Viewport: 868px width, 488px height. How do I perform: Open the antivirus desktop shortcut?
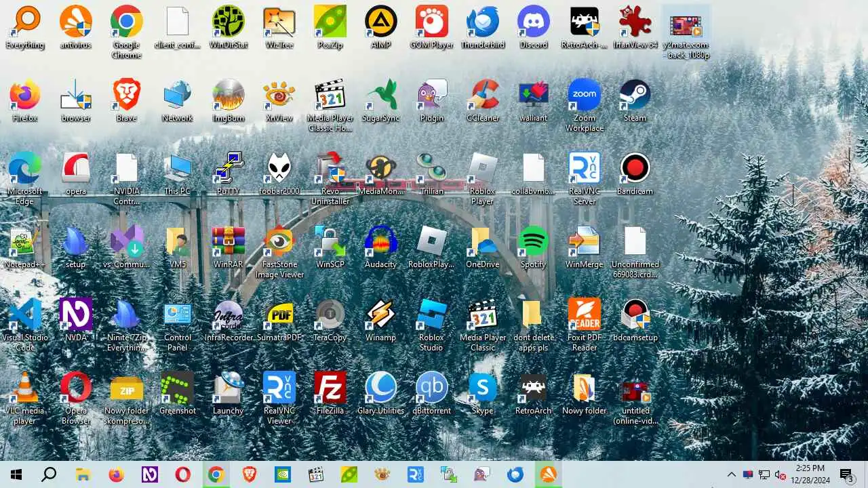pos(76,27)
